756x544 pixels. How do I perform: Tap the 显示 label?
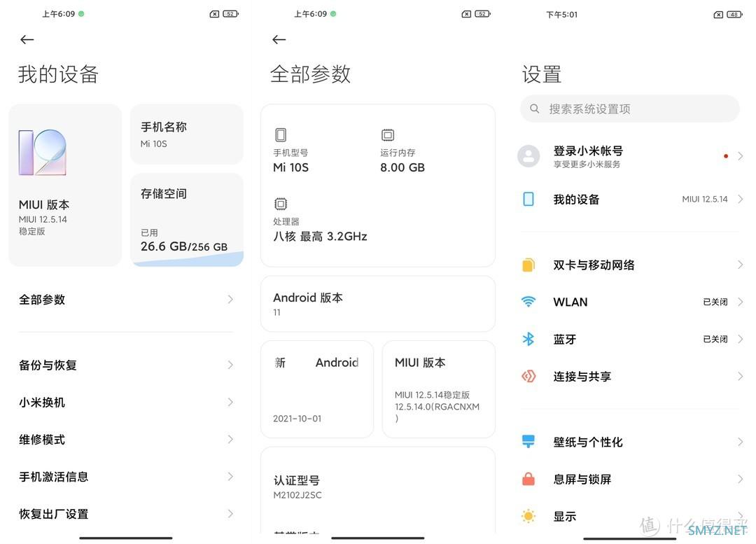coord(565,516)
